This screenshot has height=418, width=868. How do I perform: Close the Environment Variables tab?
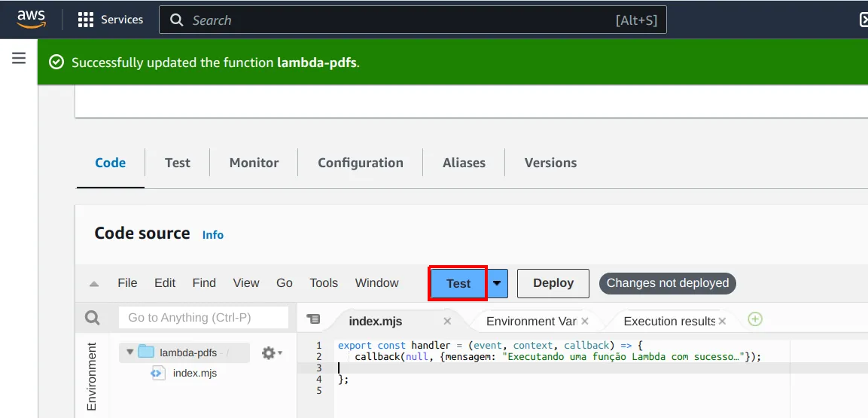[585, 321]
